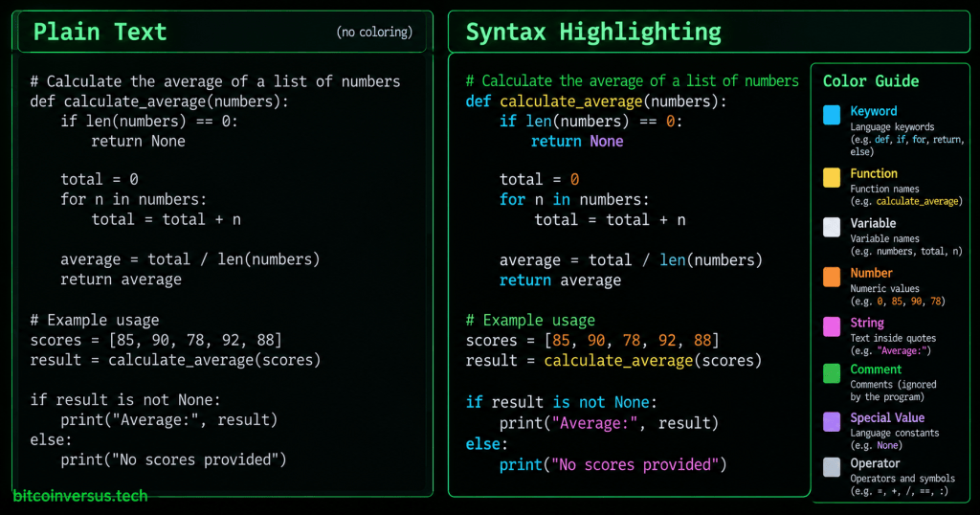The image size is (980, 515).
Task: Click highlighted line 'if result is not None:'
Action: (561, 402)
